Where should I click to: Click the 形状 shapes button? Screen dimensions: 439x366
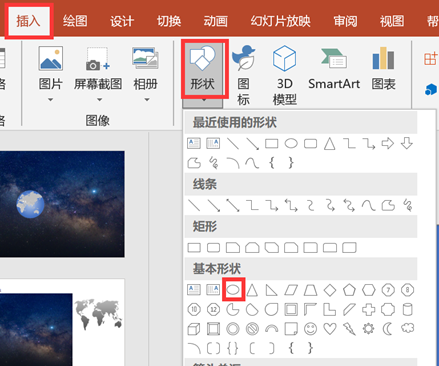(x=203, y=68)
